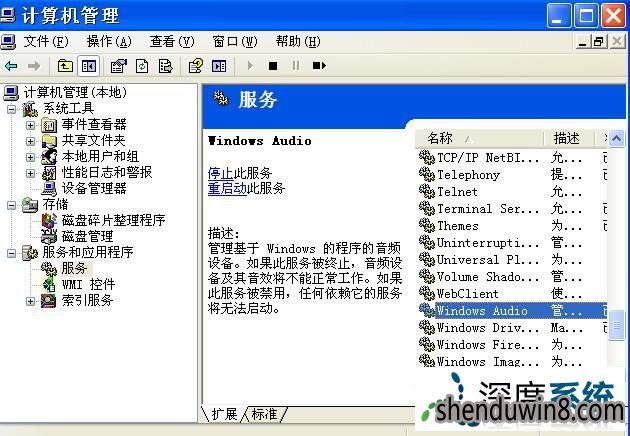630x436 pixels.
Task: Switch to the 扩展 tab
Action: tap(223, 414)
